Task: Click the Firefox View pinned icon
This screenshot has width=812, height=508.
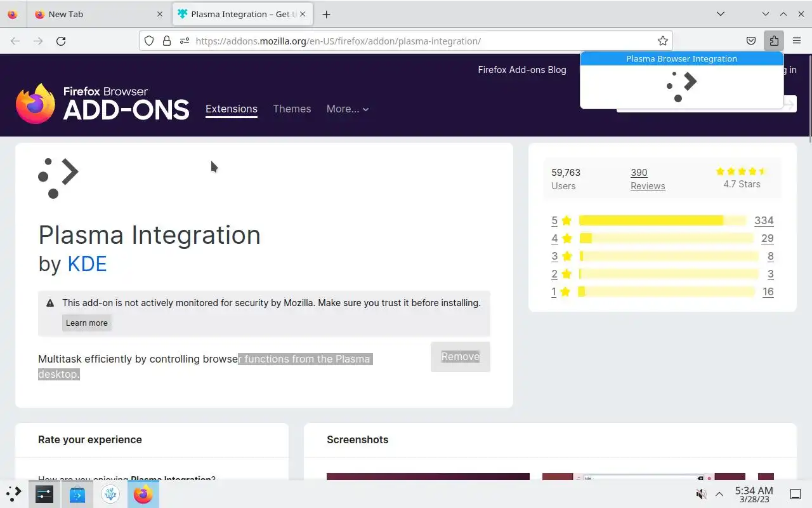Action: (x=13, y=14)
